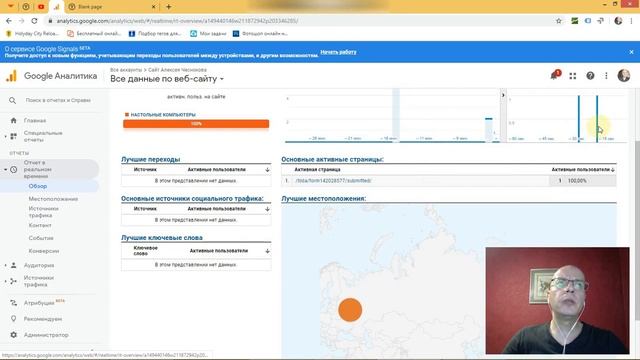
Task: Open the Все данные по веб-сайту view dropdown
Action: pos(167,79)
